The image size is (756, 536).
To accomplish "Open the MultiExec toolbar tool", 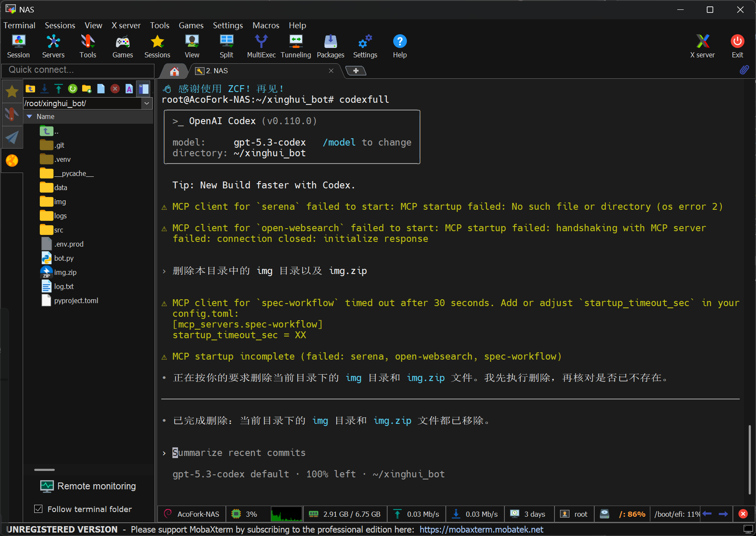I will (x=261, y=46).
